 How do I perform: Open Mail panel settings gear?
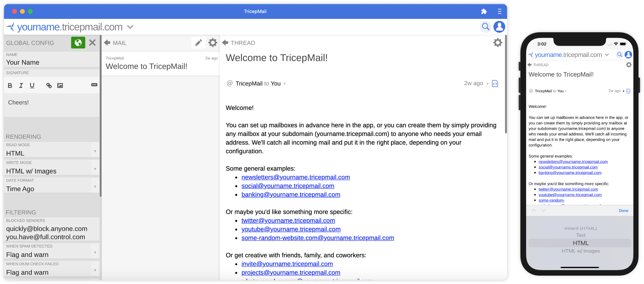213,43
